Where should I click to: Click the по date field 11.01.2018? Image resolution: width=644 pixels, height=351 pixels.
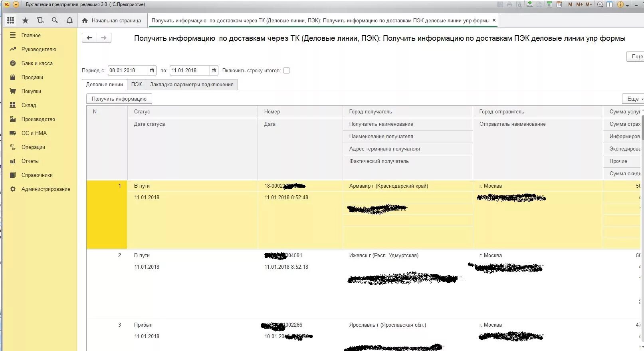click(190, 71)
